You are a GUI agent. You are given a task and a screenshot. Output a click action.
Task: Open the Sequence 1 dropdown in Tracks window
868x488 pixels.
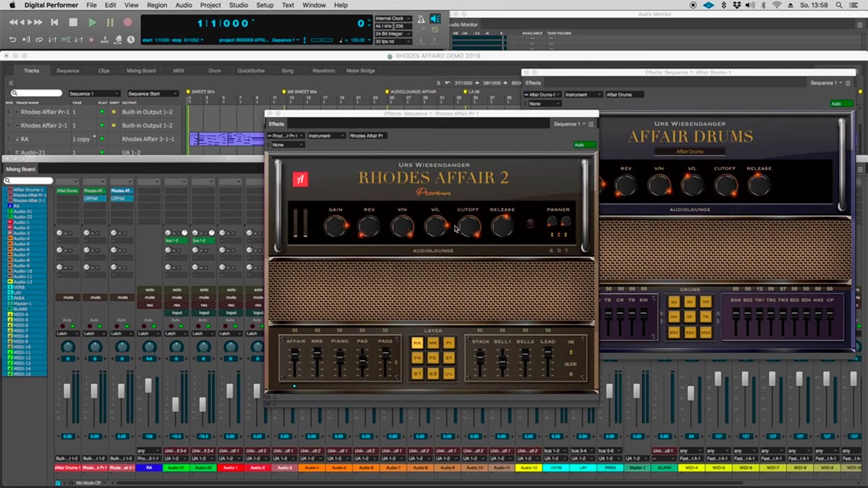(94, 93)
